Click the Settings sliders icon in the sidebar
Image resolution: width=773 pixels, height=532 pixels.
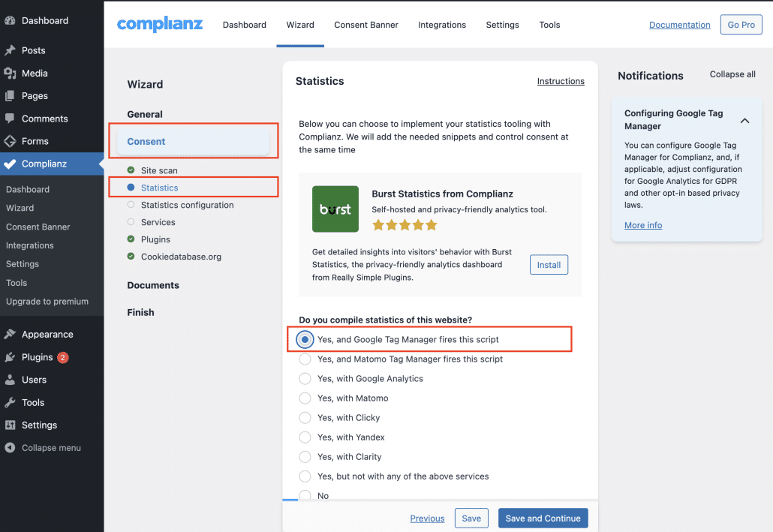[10, 425]
